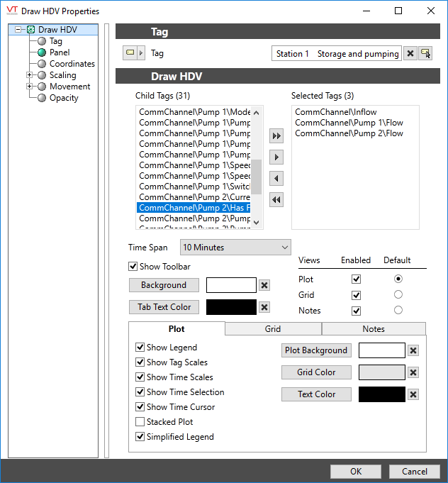This screenshot has width=448, height=483.
Task: Select CommChannel\Inflow in Selected Tags list
Action: click(x=336, y=112)
